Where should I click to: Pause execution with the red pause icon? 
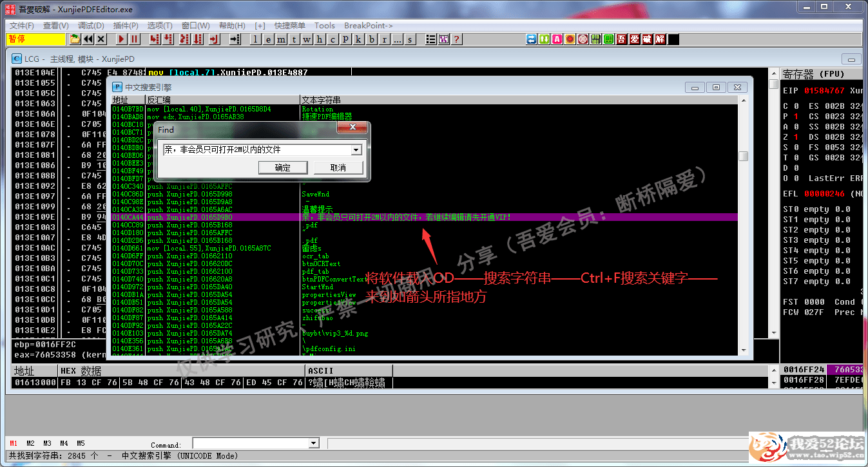134,39
